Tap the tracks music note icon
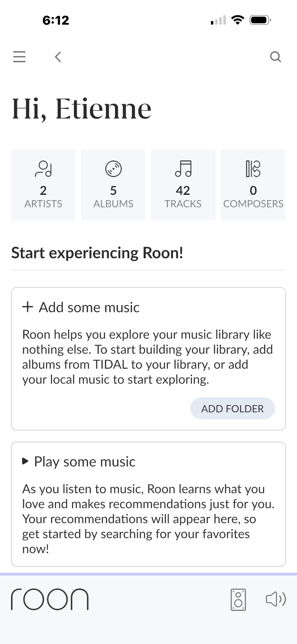 183,169
